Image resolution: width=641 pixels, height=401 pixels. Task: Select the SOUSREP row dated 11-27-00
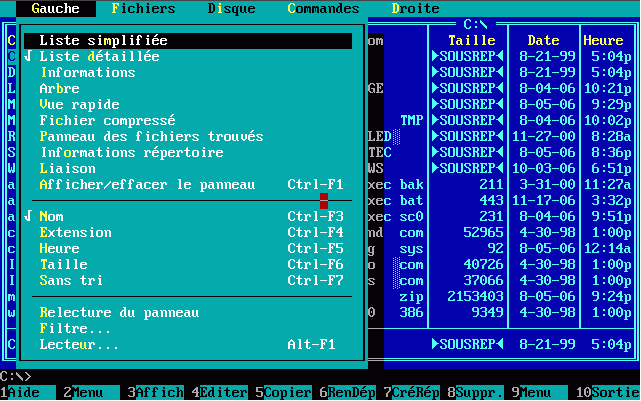(500, 136)
